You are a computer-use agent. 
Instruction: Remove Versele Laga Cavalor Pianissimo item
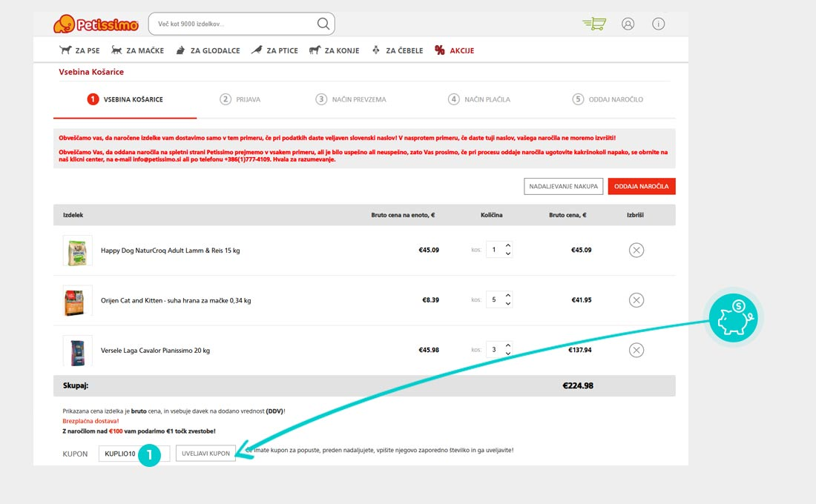636,350
